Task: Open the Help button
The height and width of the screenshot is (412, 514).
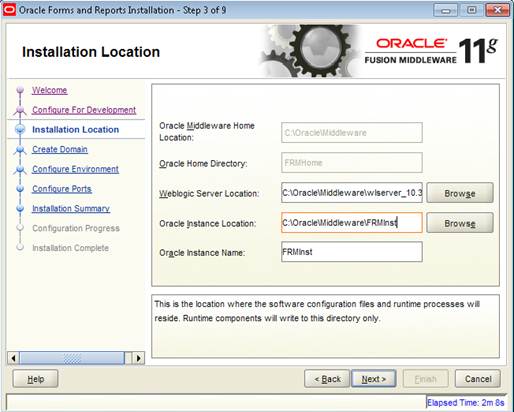Action: [x=35, y=379]
